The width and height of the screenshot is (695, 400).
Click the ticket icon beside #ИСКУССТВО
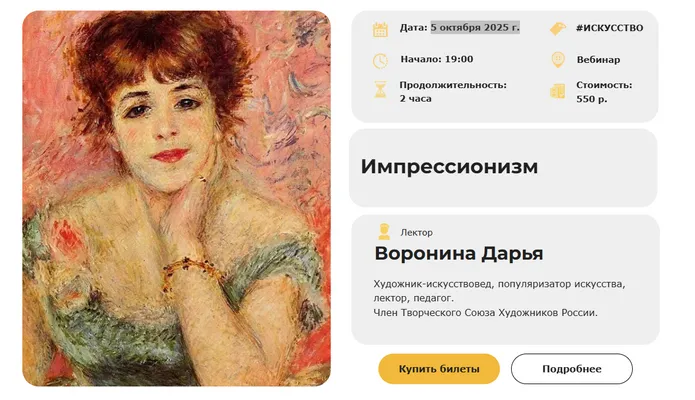[557, 29]
